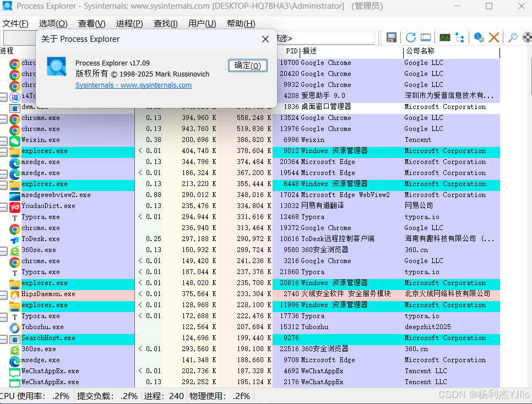Collapse the HipsDaemon.exe process tree
Screen dimensions: 532x404
[3, 295]
